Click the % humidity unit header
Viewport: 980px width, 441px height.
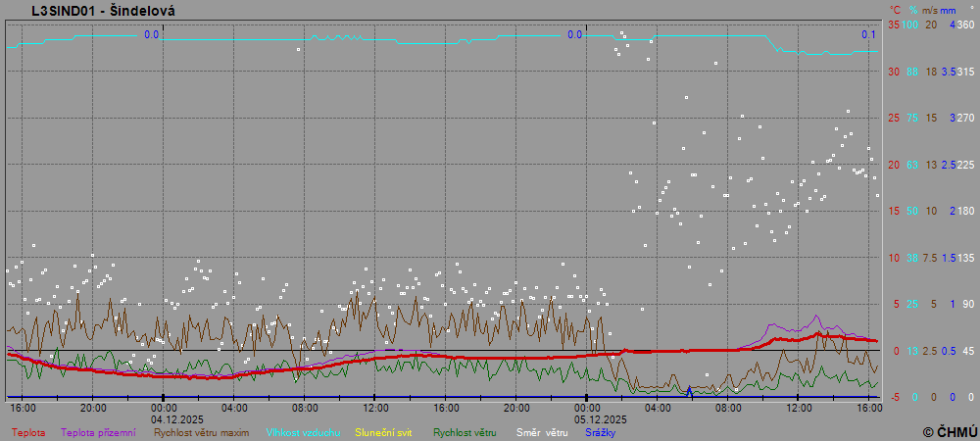coord(912,9)
